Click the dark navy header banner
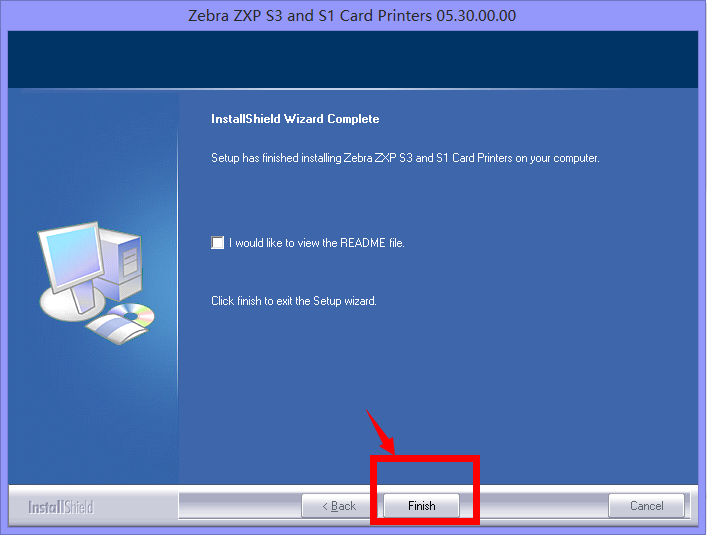The width and height of the screenshot is (707, 535). coord(353,59)
